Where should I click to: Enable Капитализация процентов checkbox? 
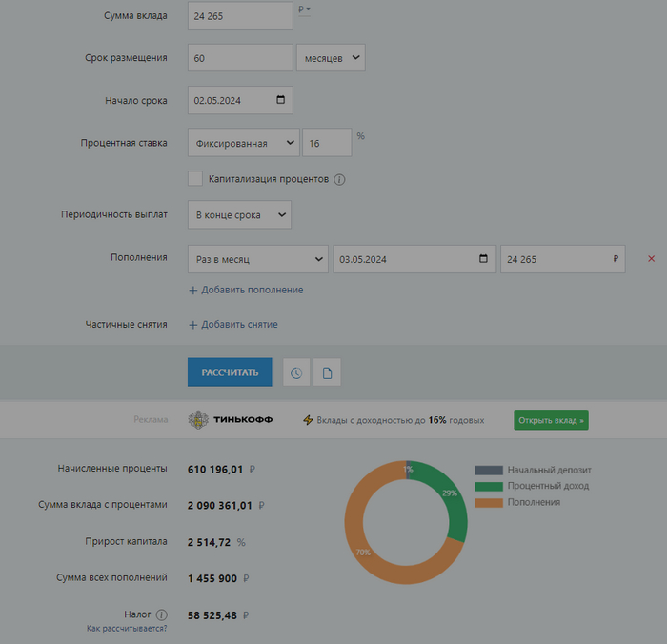[x=195, y=179]
